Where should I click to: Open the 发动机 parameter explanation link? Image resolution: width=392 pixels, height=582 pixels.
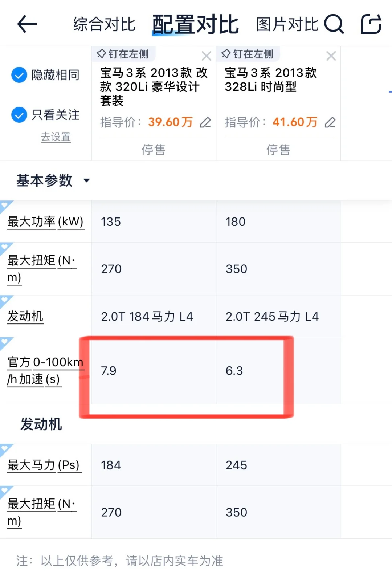[x=25, y=316]
